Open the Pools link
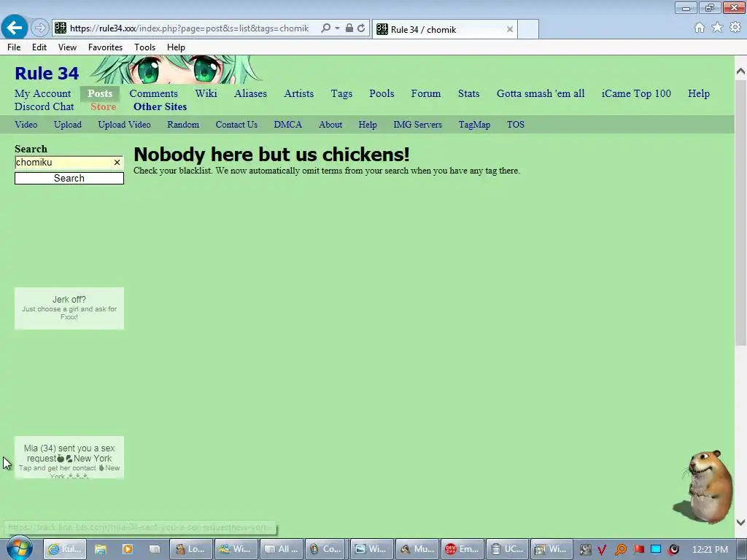The width and height of the screenshot is (747, 560). pos(382,93)
